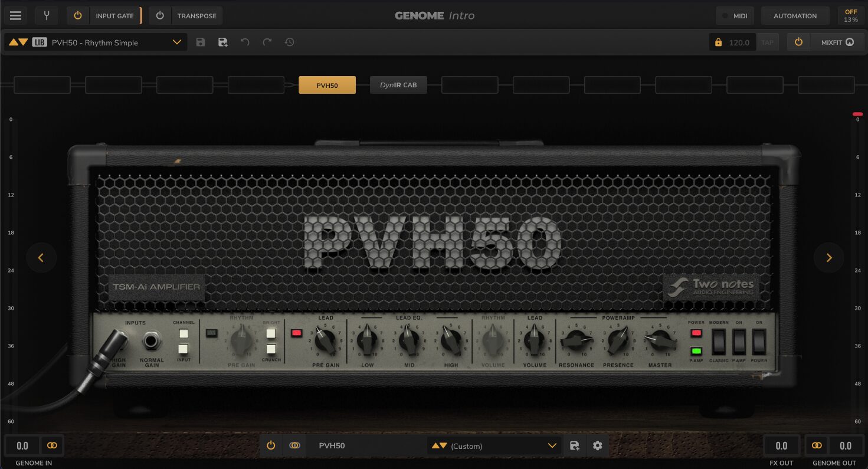Adjust the HIGH EQ knob
Viewport: 868px width, 469px height.
pyautogui.click(x=451, y=340)
